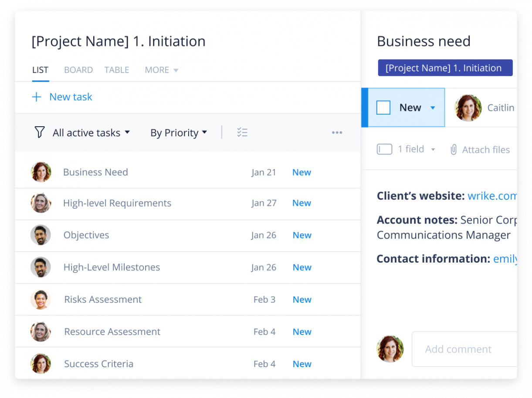
Task: Click Risks Assessment assignee avatar
Action: [x=41, y=300]
